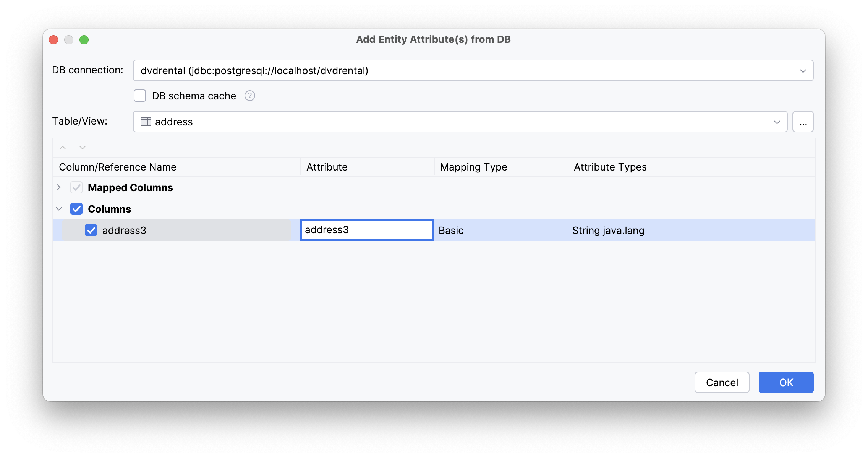The width and height of the screenshot is (868, 458).
Task: Enable the DB schema cache checkbox
Action: coord(139,96)
